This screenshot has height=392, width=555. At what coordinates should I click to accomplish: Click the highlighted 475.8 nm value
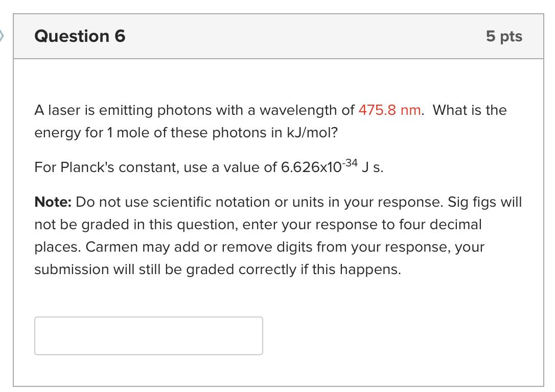[390, 110]
